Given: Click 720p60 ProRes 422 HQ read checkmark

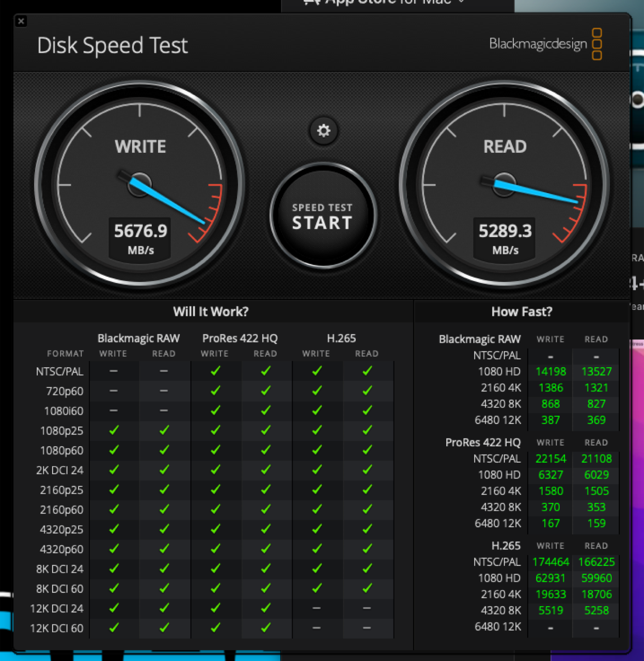Looking at the screenshot, I should pos(265,390).
